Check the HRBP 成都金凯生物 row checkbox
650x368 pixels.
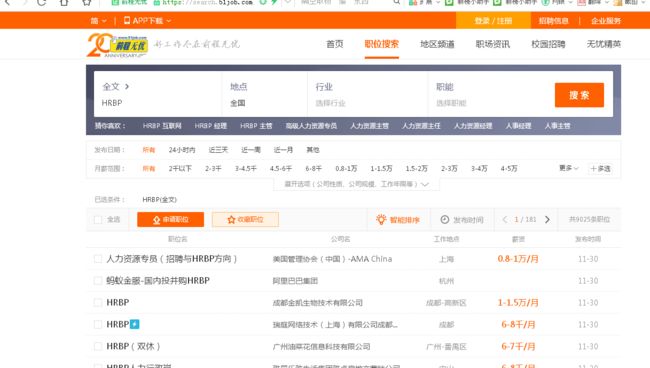tap(98, 303)
